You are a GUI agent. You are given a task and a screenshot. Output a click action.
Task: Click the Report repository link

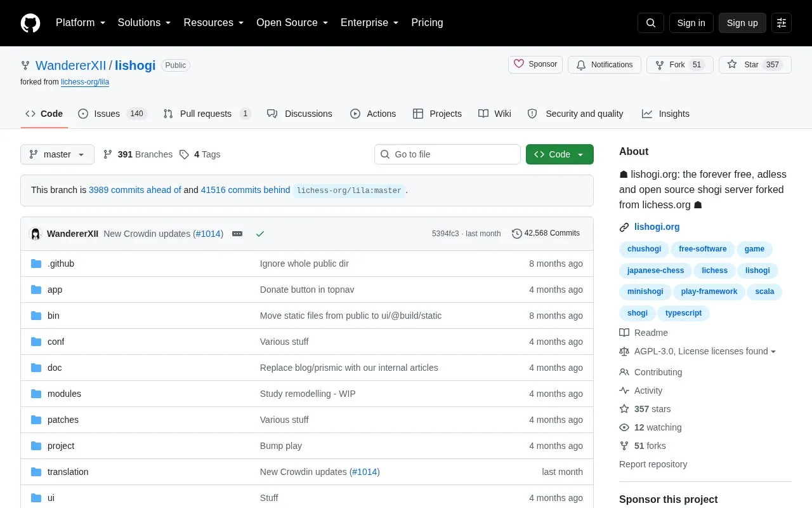[x=653, y=464]
